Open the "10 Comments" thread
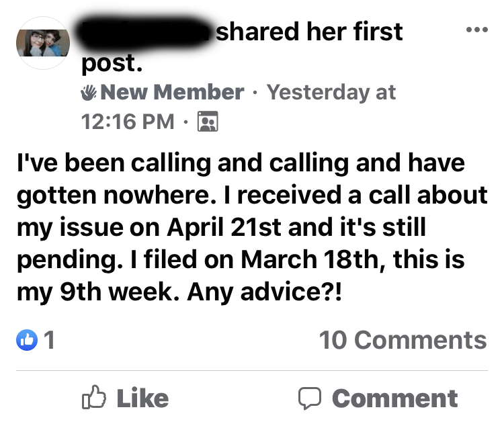 403,340
